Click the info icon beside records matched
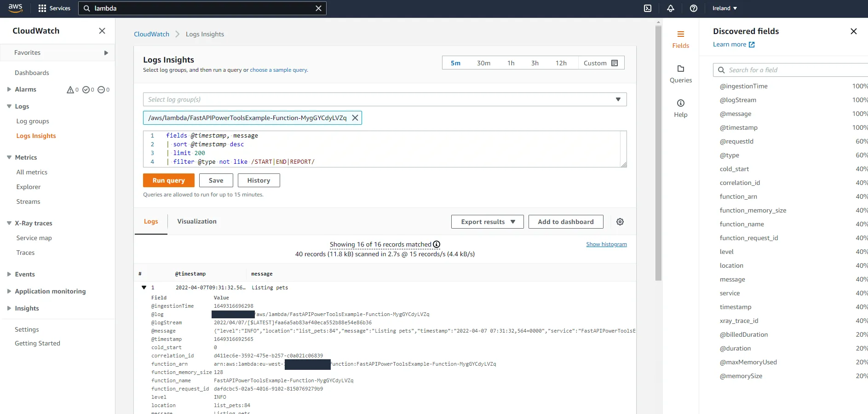The width and height of the screenshot is (868, 414). [436, 244]
